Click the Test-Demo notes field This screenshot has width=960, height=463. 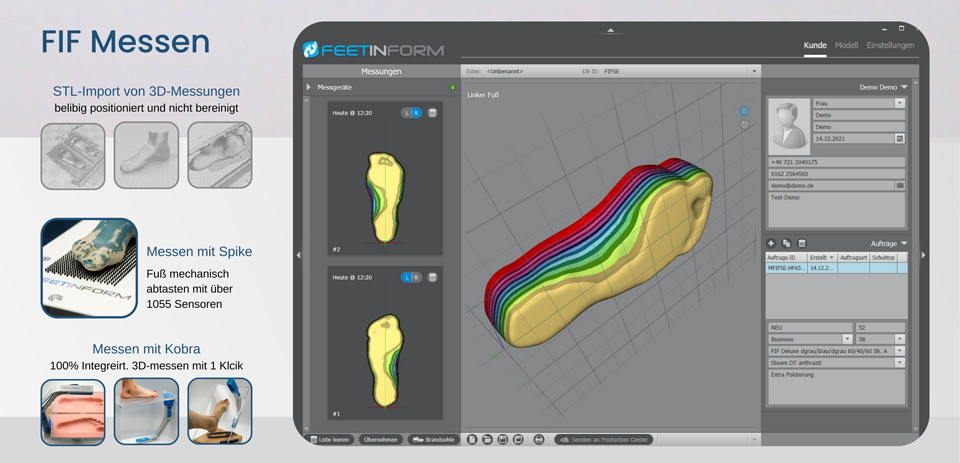[836, 210]
